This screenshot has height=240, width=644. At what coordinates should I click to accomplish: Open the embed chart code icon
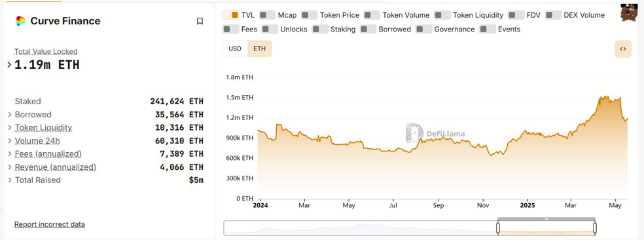coord(622,49)
